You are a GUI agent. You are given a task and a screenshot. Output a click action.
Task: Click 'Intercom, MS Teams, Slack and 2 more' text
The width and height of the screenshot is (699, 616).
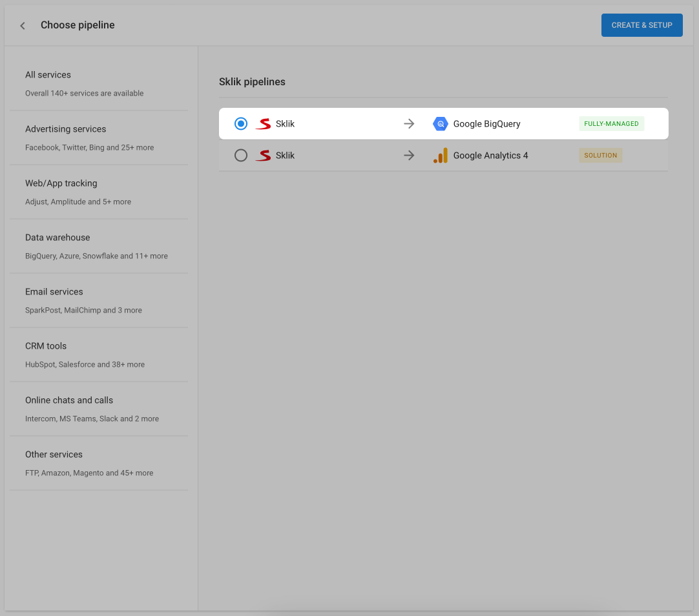[x=92, y=419]
